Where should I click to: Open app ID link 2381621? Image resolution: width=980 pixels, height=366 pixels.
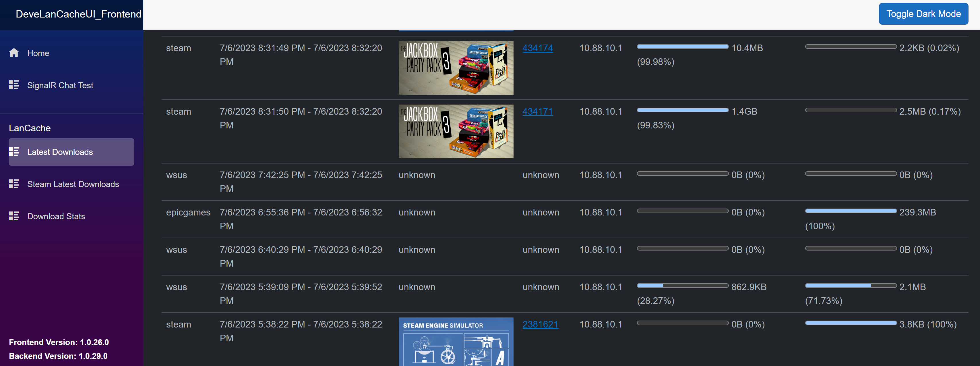coord(540,324)
